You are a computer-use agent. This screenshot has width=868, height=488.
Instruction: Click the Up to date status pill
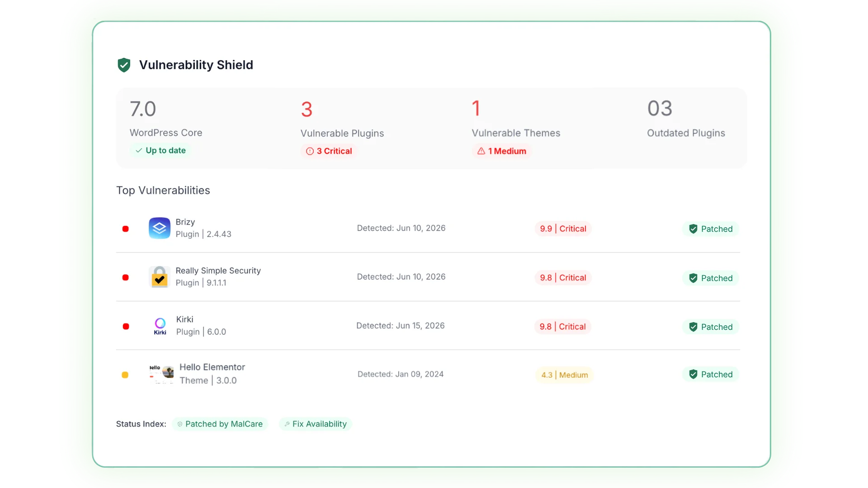(160, 150)
